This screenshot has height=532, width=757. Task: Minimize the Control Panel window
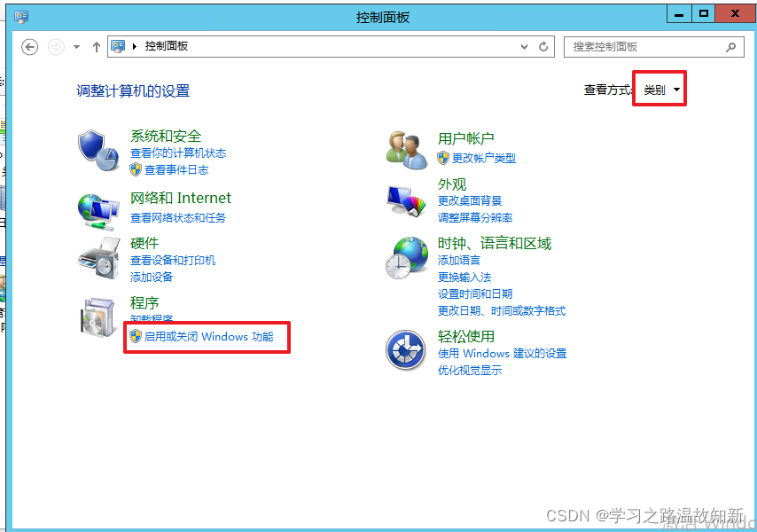(679, 13)
